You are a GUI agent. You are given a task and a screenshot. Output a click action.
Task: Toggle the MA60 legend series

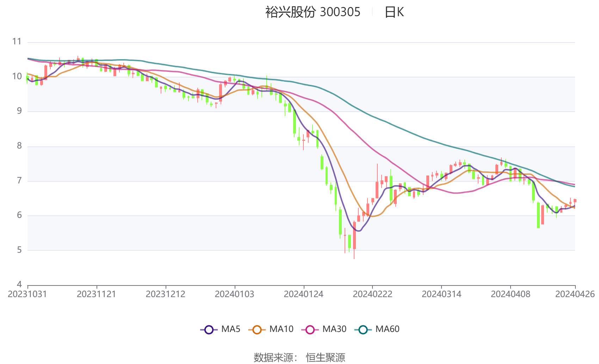coord(377,329)
